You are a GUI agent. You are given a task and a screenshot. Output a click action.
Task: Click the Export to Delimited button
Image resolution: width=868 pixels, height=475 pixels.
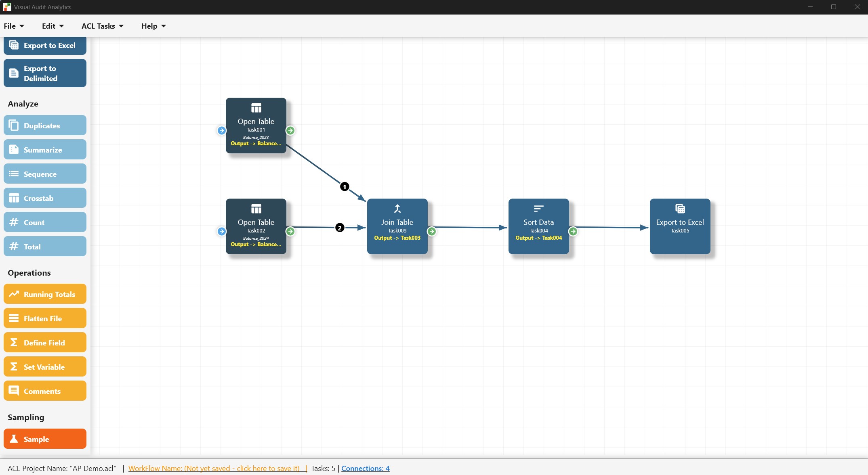pyautogui.click(x=45, y=73)
